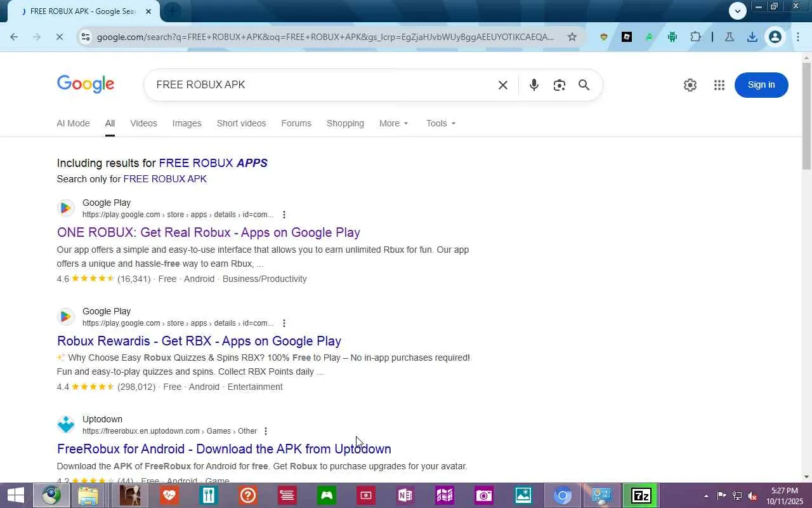Open the Windows Start button

15,495
